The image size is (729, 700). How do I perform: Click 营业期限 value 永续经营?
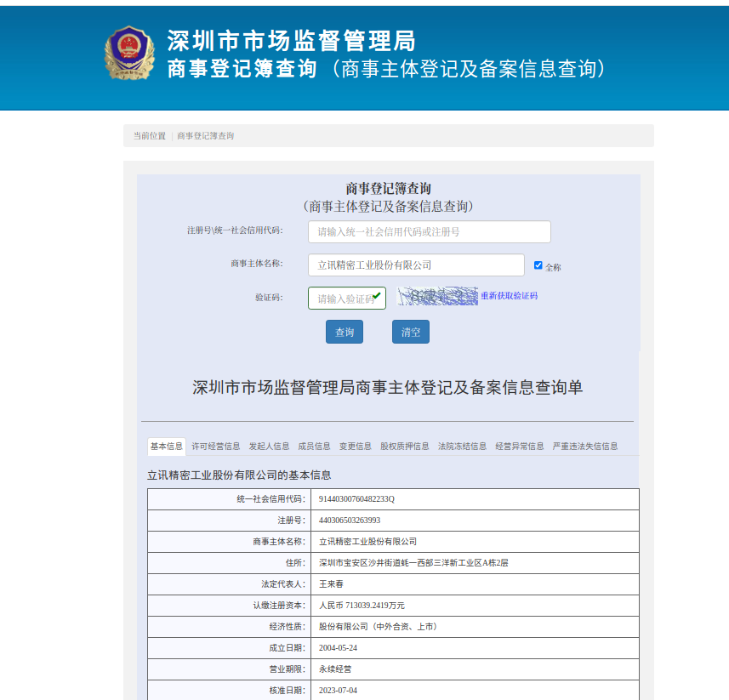click(335, 669)
